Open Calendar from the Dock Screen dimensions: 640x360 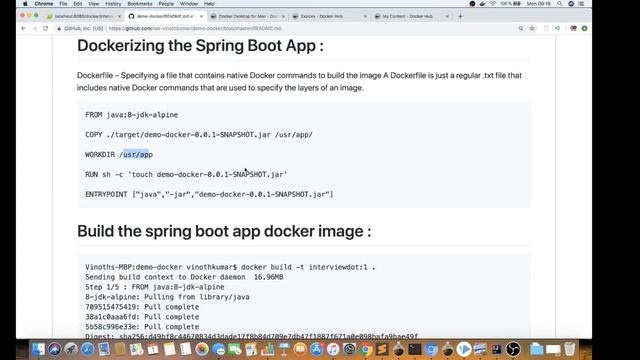(153, 349)
